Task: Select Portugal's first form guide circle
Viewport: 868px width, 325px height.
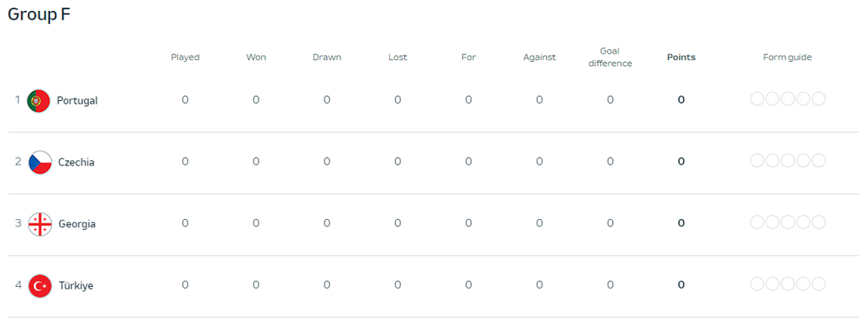Action: click(x=757, y=99)
